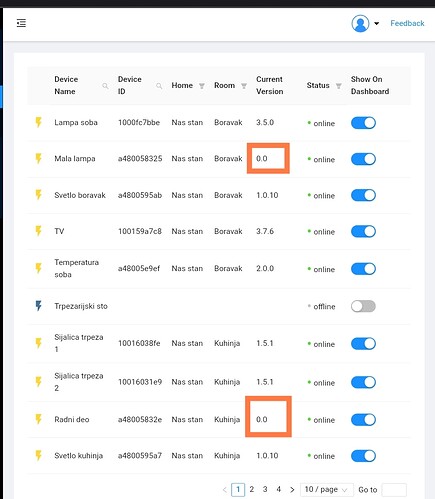Screen dimensions: 435x499
Task: Go to next page arrow
Action: (292, 490)
